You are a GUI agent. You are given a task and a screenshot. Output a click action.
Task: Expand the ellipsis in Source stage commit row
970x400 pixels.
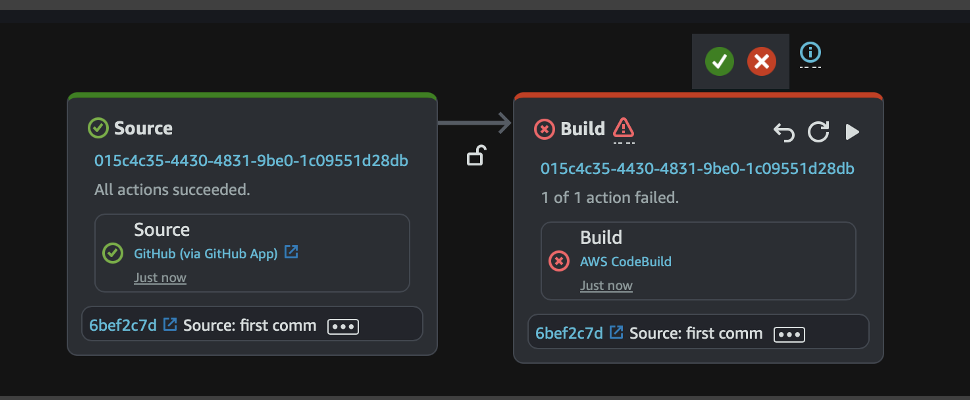pos(343,326)
